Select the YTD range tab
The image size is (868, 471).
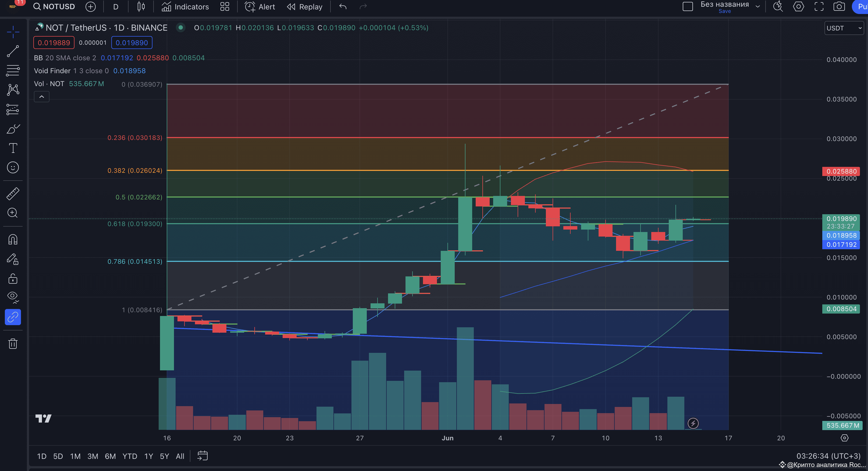pyautogui.click(x=129, y=456)
